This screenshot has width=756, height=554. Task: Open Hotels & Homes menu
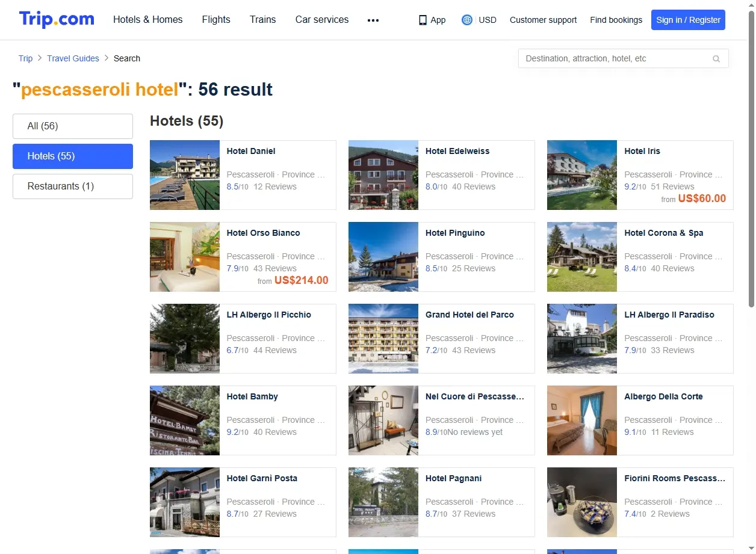point(148,19)
